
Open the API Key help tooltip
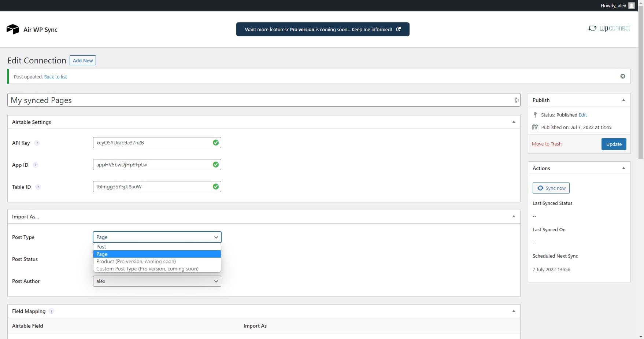37,143
